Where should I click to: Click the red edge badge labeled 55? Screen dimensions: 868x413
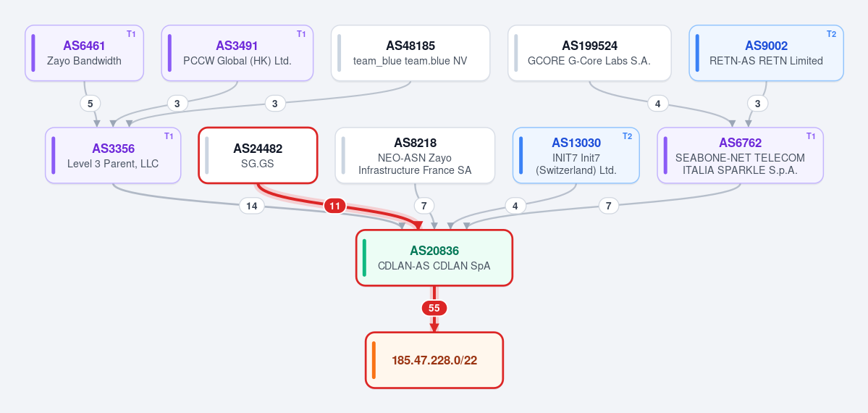coord(434,308)
